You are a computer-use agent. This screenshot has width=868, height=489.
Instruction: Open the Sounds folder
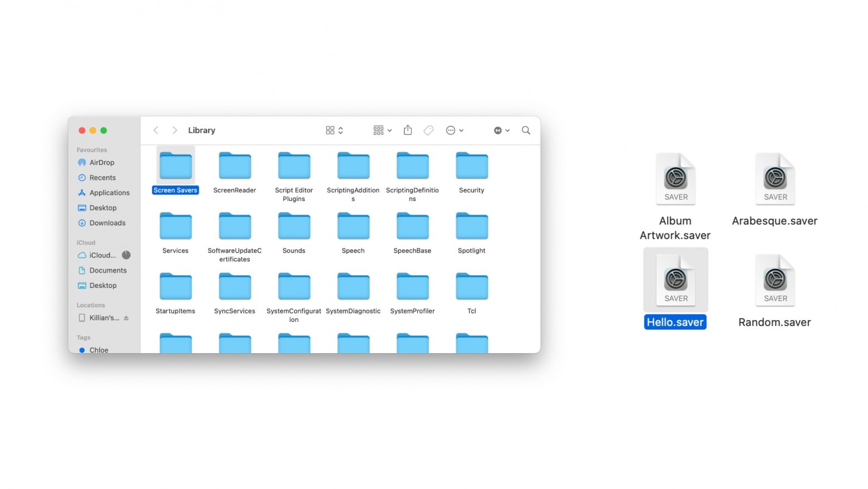pyautogui.click(x=294, y=226)
